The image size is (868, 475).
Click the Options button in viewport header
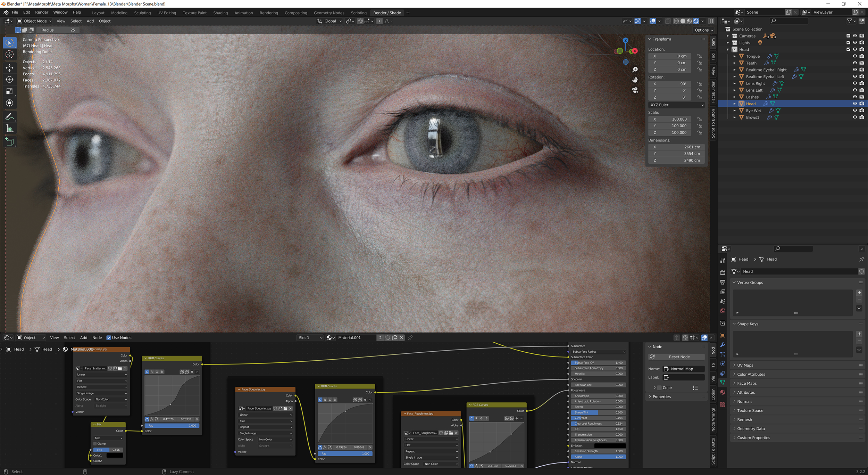(x=704, y=30)
